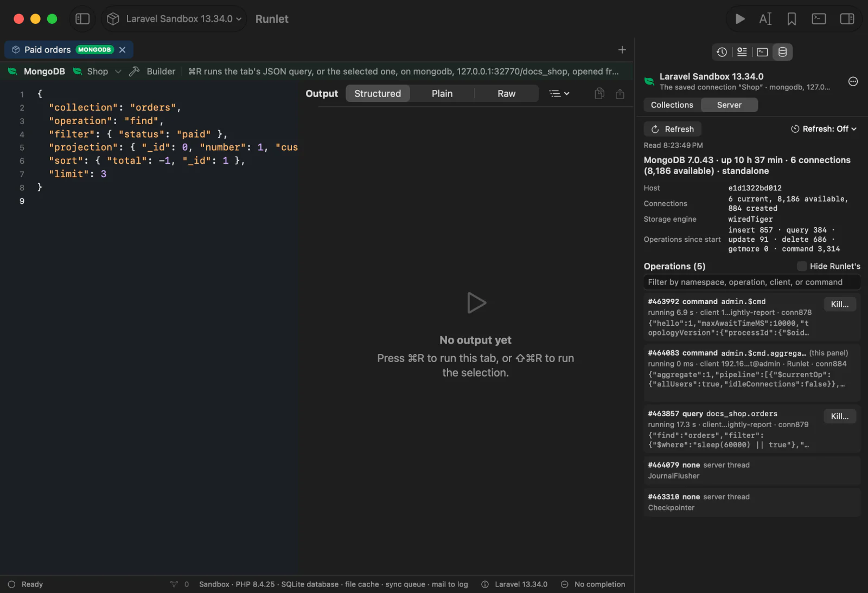Click the large play icon in output area
Screen dimensions: 868x593
pos(476,303)
